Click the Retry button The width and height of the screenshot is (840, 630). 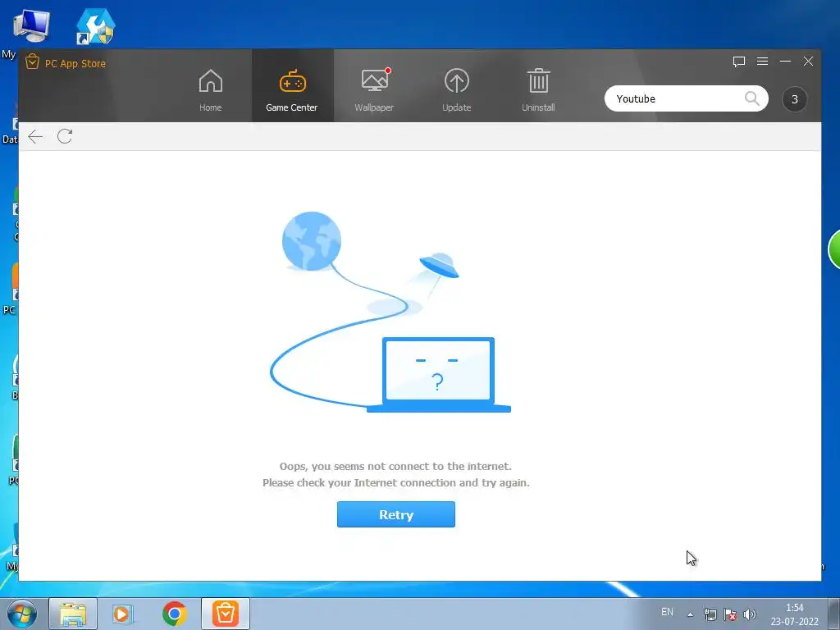[396, 514]
